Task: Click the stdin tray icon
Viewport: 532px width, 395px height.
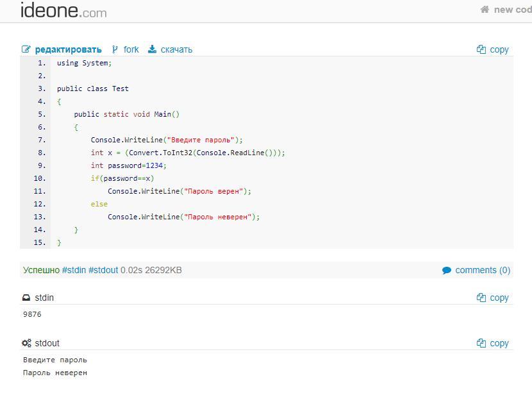Action: (26, 298)
